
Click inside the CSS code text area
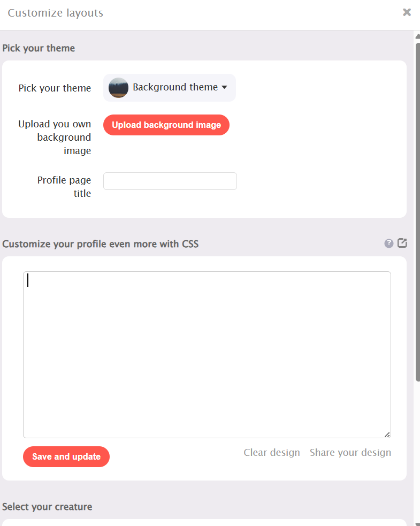[x=207, y=355]
